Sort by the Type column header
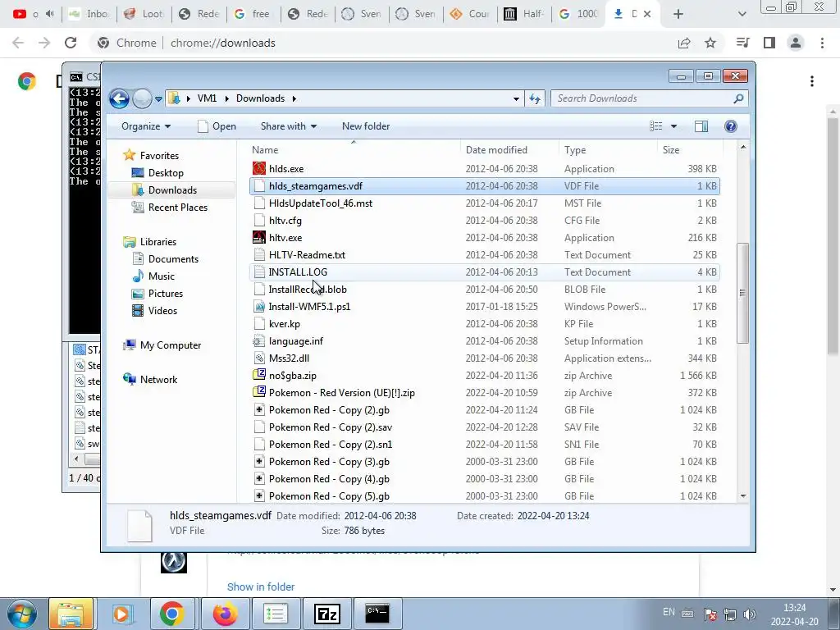Viewport: 840px width, 630px height. point(608,150)
